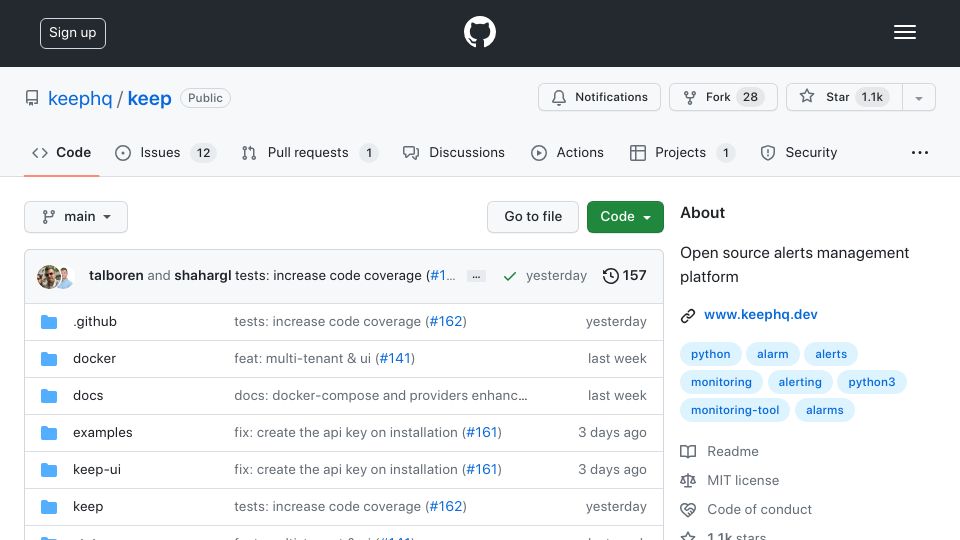Click the Code of conduct heart icon

click(688, 509)
